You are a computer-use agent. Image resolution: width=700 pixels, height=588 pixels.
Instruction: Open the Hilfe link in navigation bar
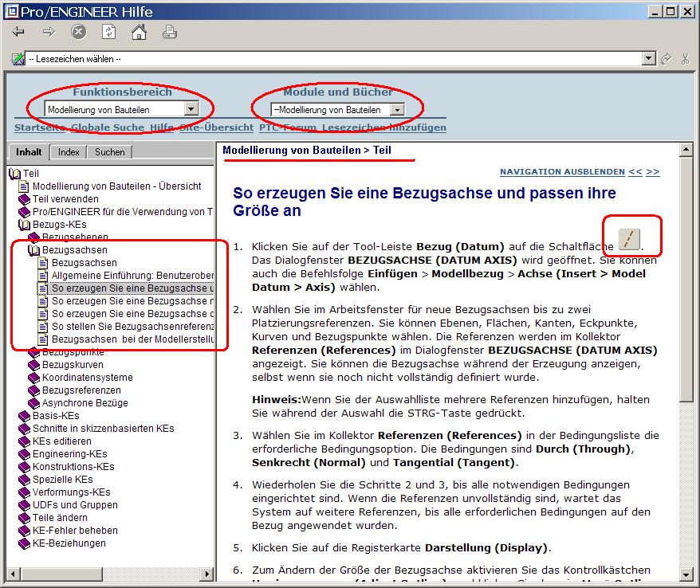161,127
